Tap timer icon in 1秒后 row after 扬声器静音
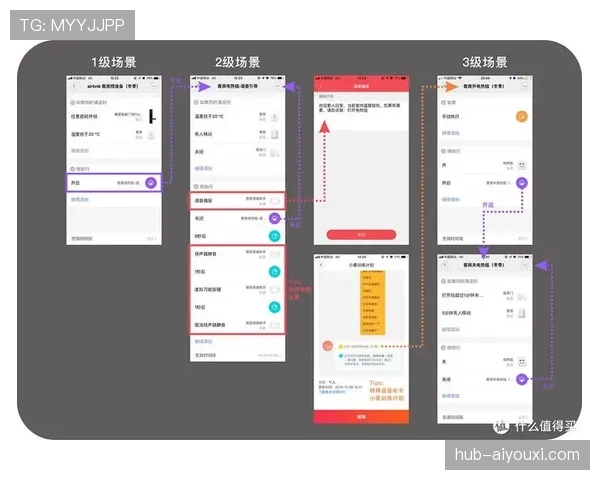 click(274, 272)
